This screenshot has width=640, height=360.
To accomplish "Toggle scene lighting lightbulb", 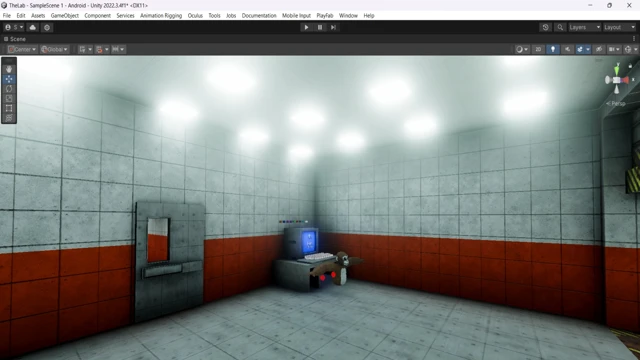I will (553, 49).
